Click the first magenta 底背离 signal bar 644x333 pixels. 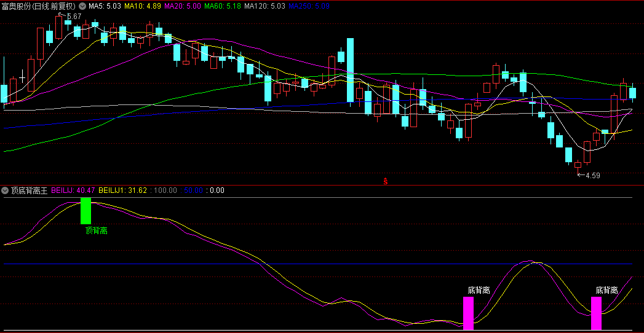pyautogui.click(x=469, y=313)
